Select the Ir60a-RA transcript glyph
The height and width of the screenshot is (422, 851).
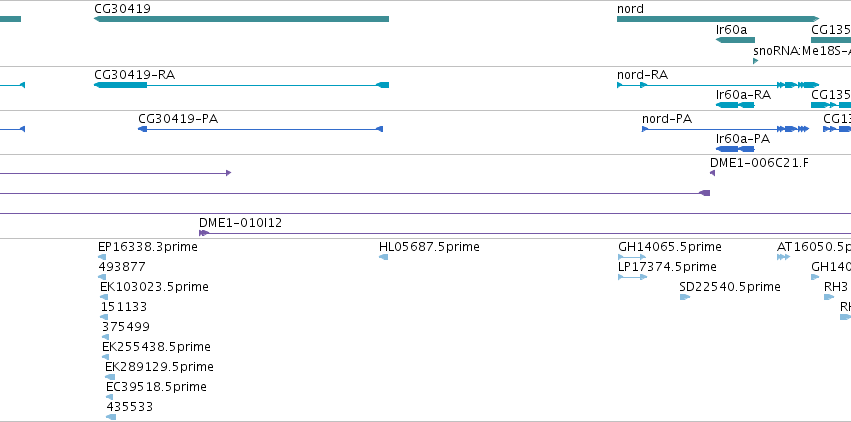coord(735,105)
